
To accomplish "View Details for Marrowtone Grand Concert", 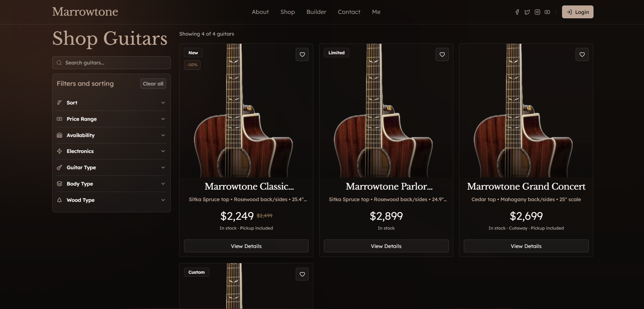I will click(526, 246).
